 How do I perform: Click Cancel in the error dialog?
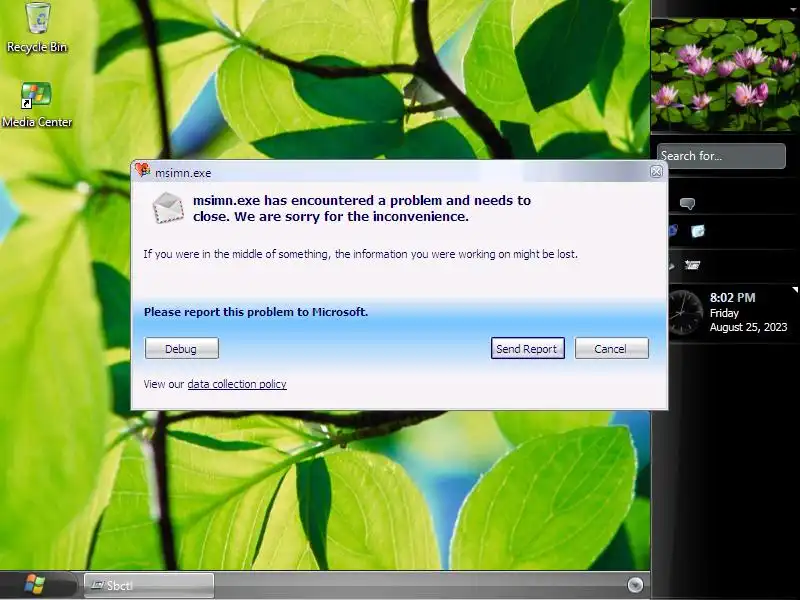[612, 348]
